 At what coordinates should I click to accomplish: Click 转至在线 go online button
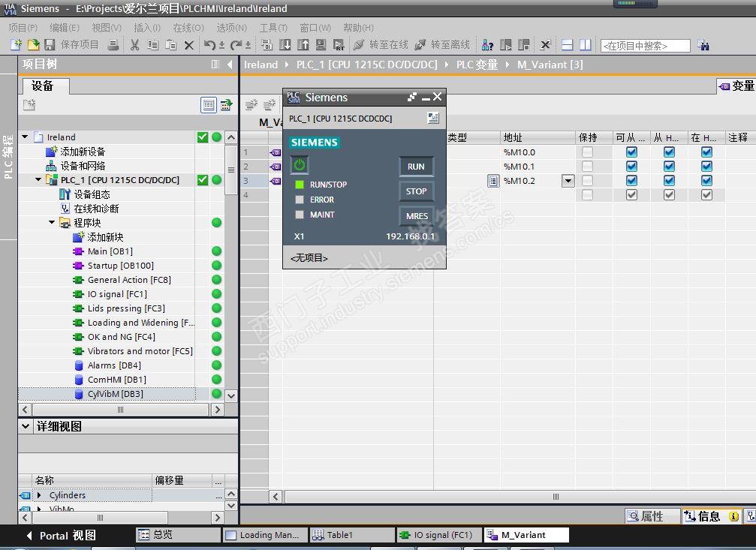381,45
